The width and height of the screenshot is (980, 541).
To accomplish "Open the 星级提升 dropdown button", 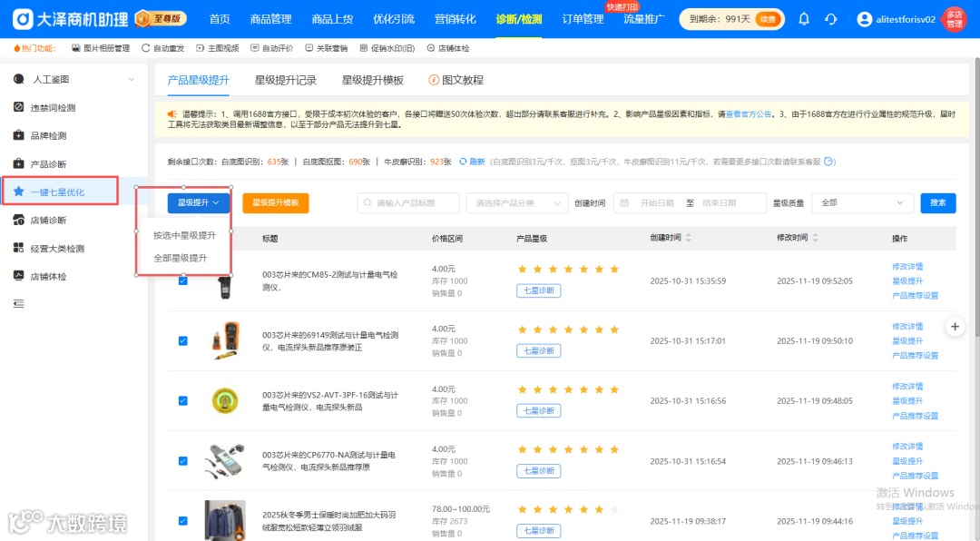I will pyautogui.click(x=198, y=202).
